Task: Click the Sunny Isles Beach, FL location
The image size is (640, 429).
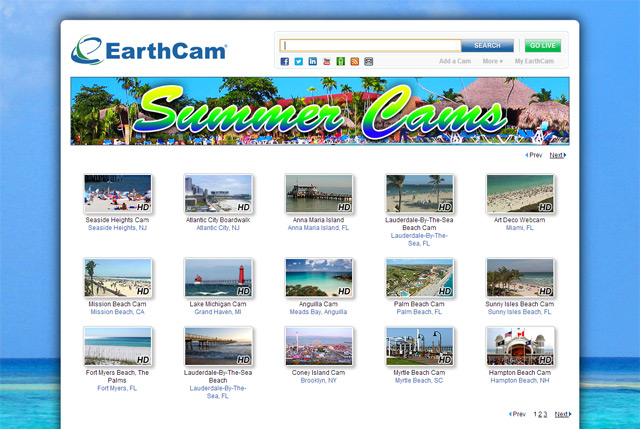Action: 520,312
